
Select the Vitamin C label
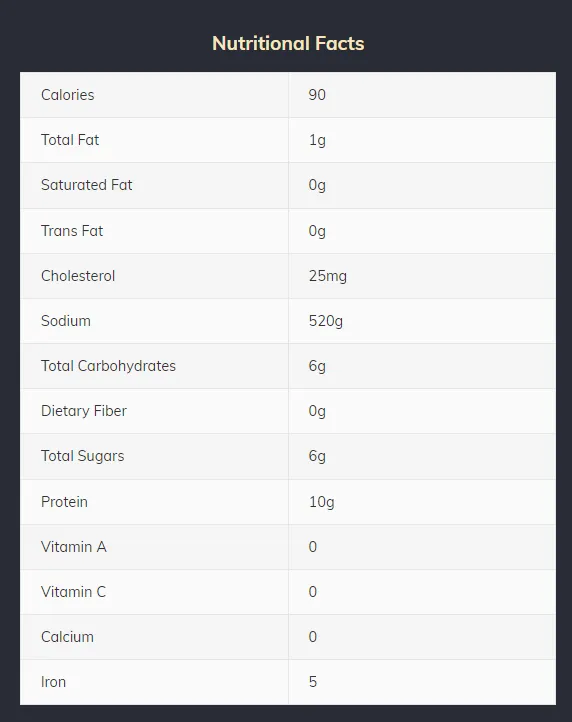coord(73,592)
